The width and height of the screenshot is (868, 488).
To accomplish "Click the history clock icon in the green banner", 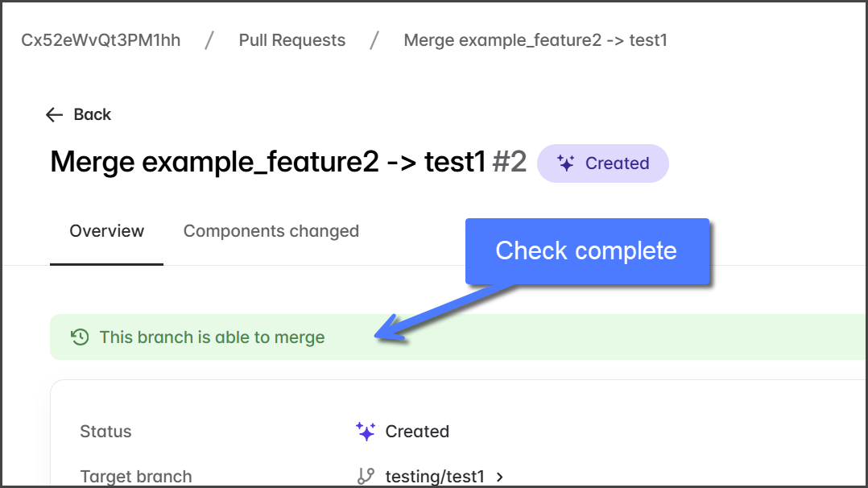I will click(80, 337).
